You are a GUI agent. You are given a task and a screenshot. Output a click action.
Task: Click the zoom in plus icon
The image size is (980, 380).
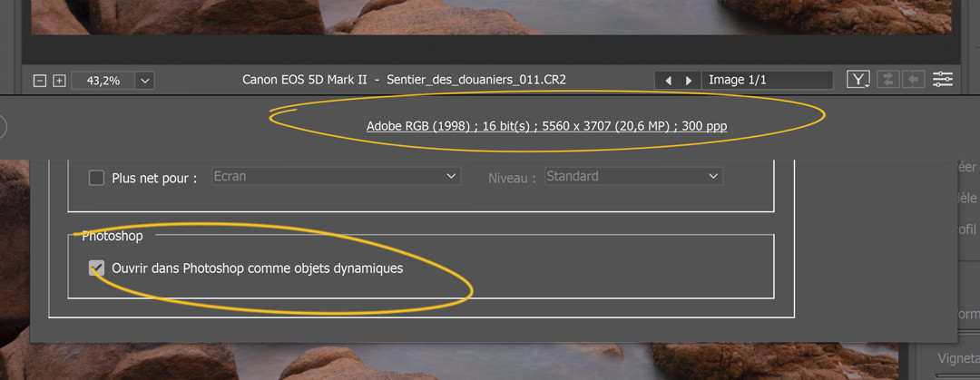point(59,81)
